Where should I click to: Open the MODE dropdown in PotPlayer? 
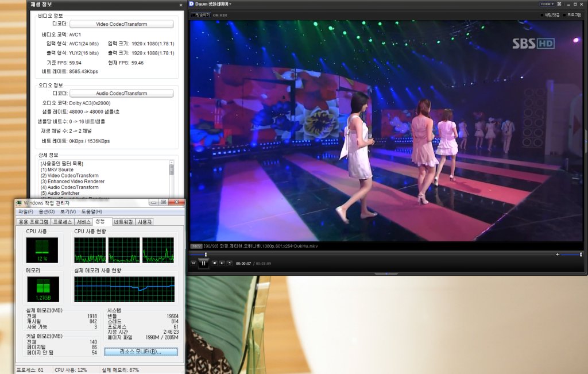point(547,4)
